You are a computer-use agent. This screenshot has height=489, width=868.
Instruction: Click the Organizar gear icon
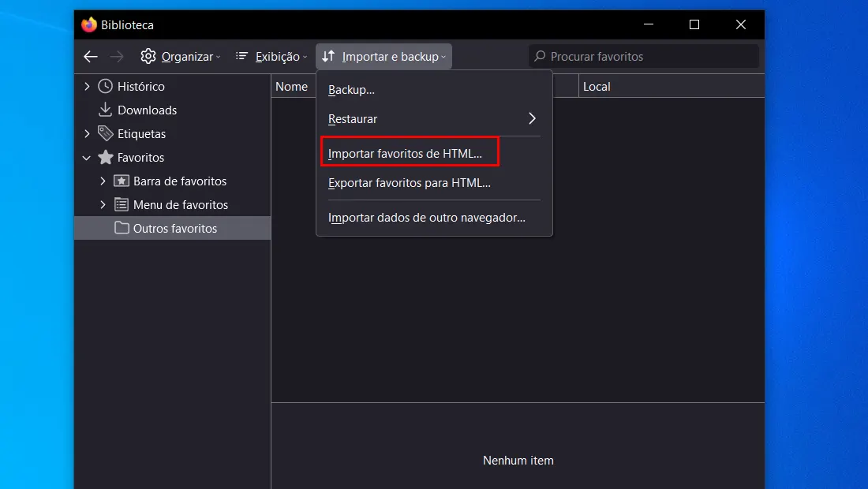148,56
